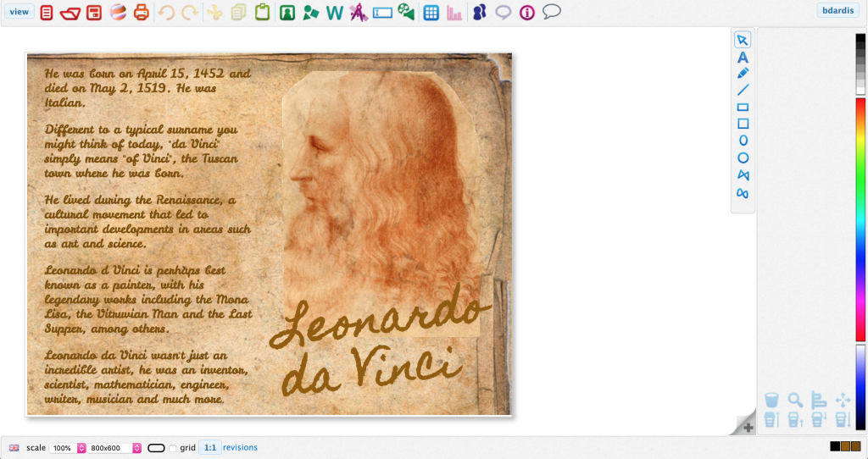868x459 pixels.
Task: Open comments with the dark speech bubble icon
Action: pyautogui.click(x=551, y=12)
